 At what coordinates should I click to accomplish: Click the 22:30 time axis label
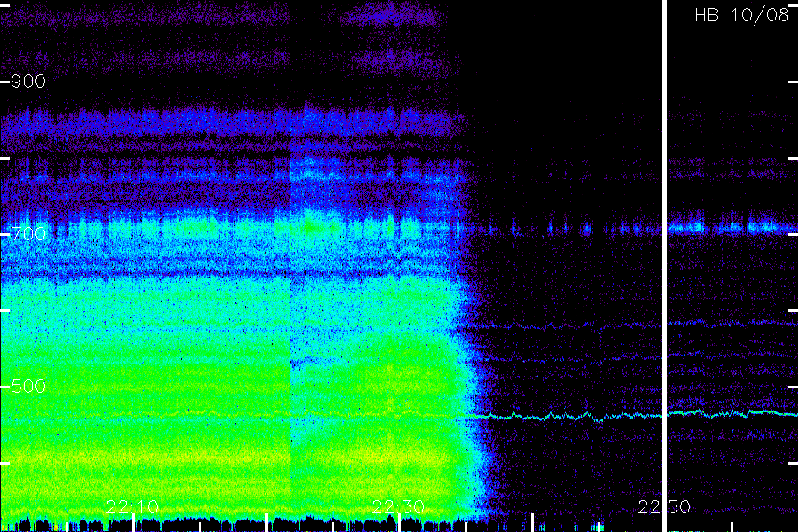point(398,507)
